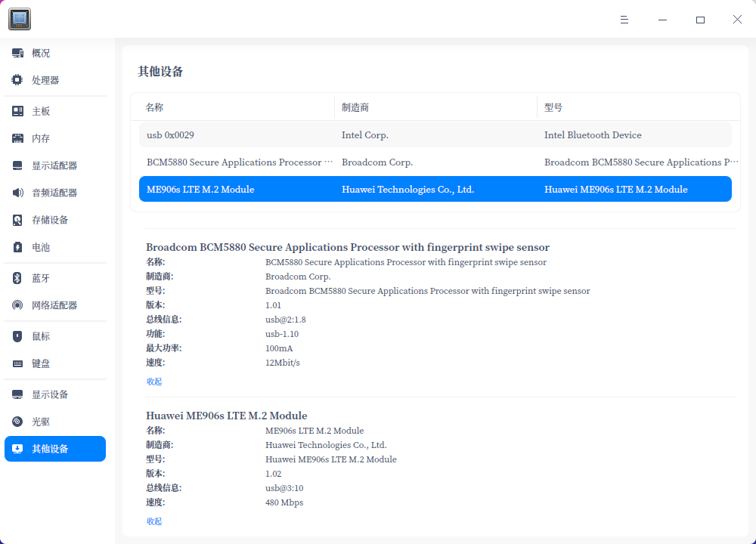
Task: Click the Broadcom BCM5880 detail section heading
Action: point(348,247)
